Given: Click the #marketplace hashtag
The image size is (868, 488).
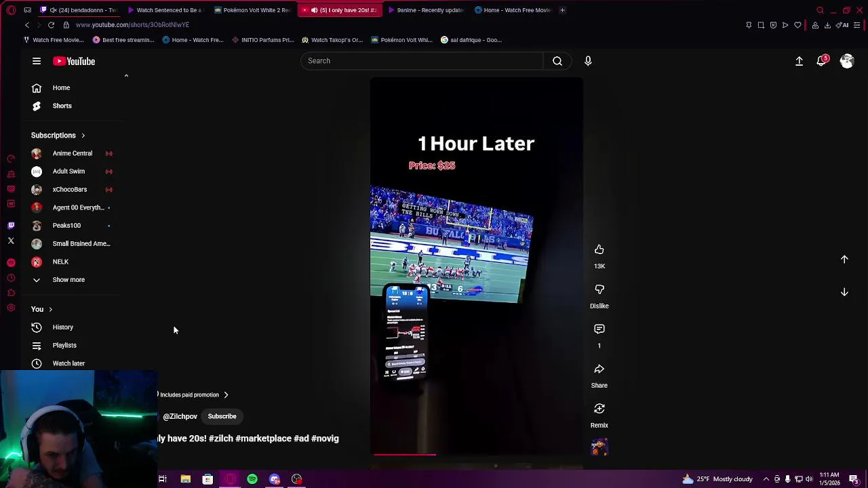Looking at the screenshot, I should pyautogui.click(x=264, y=439).
